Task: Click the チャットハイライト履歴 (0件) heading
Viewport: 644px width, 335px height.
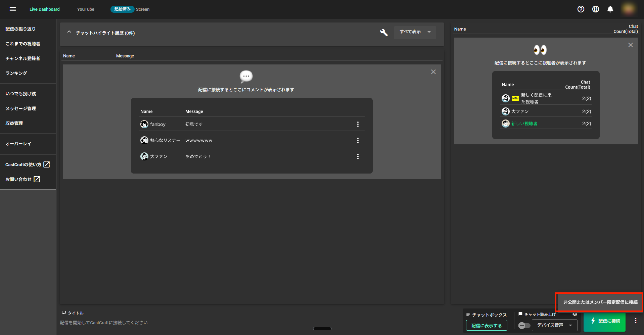Action: (105, 33)
